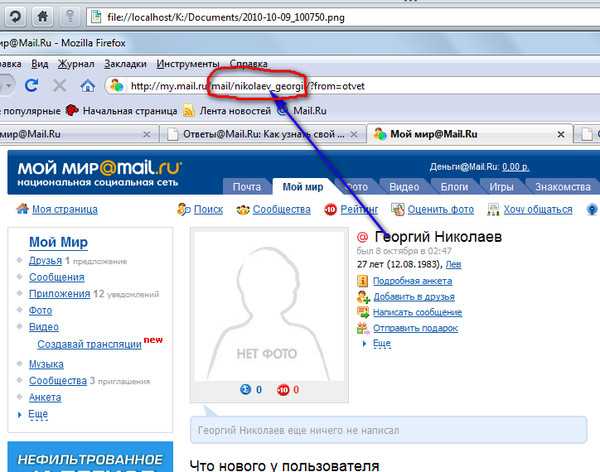Screen dimensions: 600x472
Task: Close the active Мой мир@Mail.Ru tab
Action: point(561,134)
